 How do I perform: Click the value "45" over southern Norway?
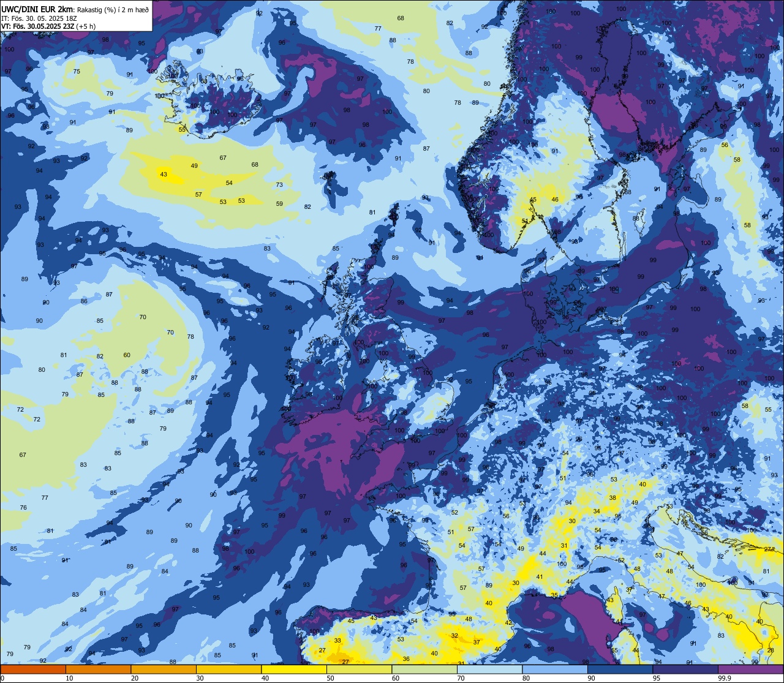[533, 199]
